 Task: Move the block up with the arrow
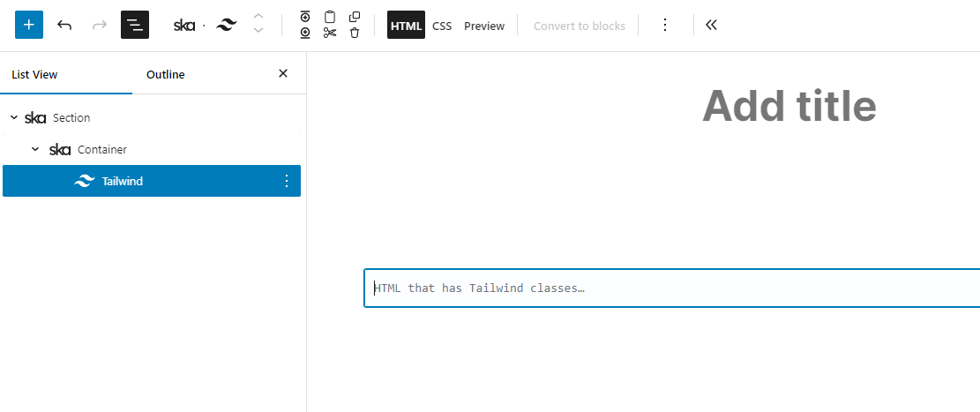tap(258, 18)
